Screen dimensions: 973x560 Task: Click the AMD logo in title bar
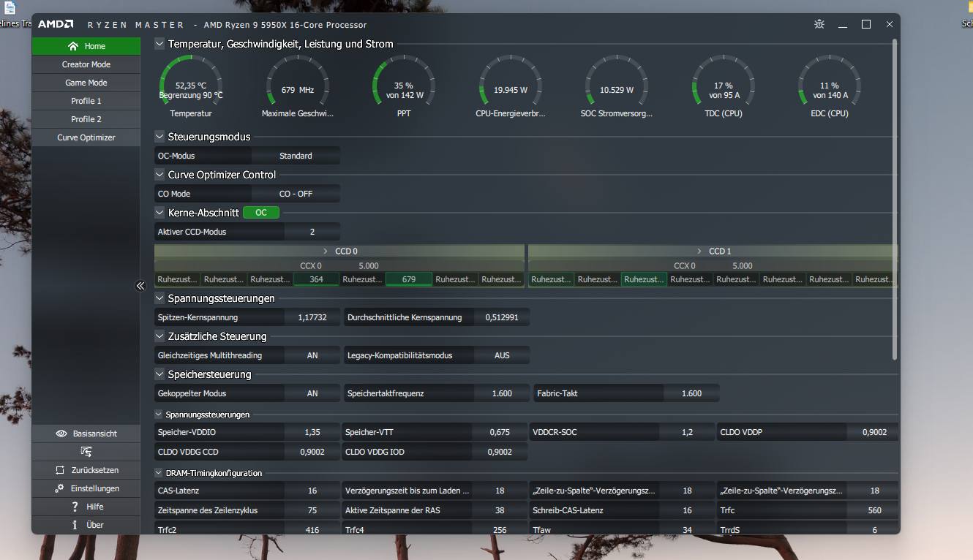pyautogui.click(x=56, y=24)
